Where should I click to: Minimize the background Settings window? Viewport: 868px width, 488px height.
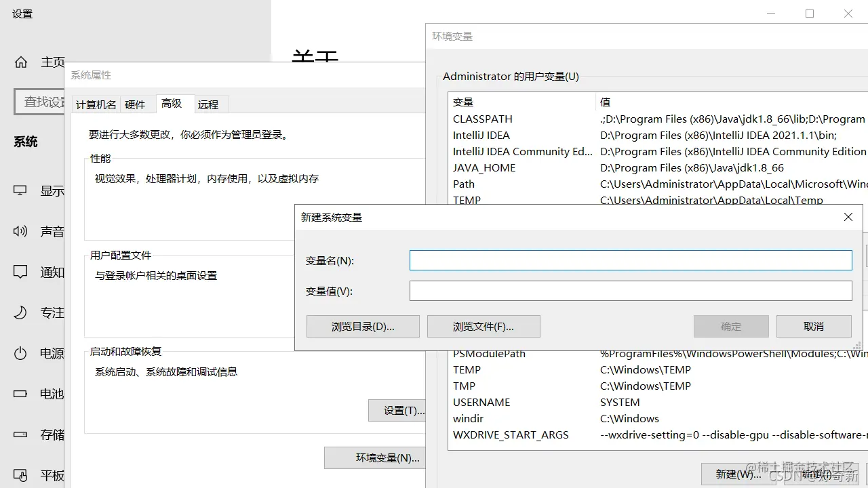pos(771,14)
